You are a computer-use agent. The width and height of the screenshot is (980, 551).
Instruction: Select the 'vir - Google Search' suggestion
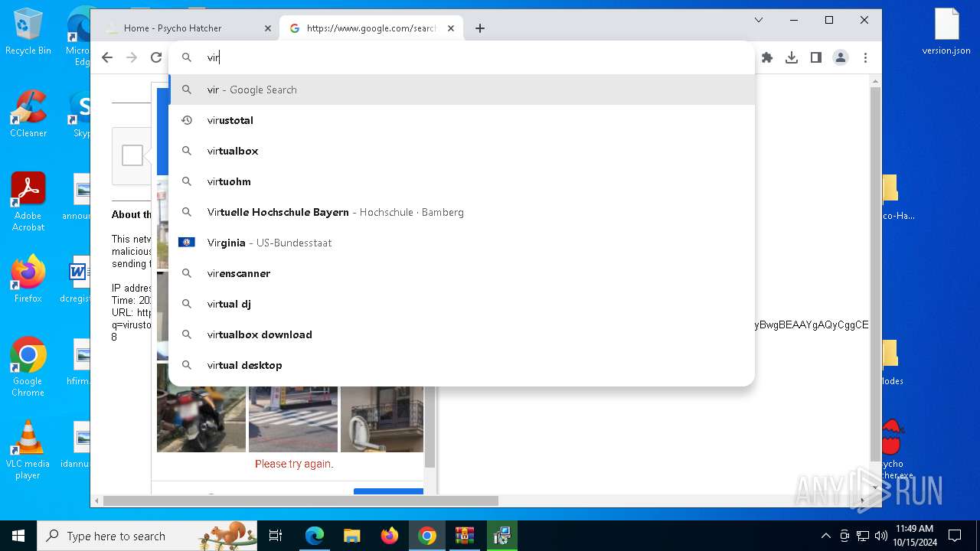click(462, 90)
